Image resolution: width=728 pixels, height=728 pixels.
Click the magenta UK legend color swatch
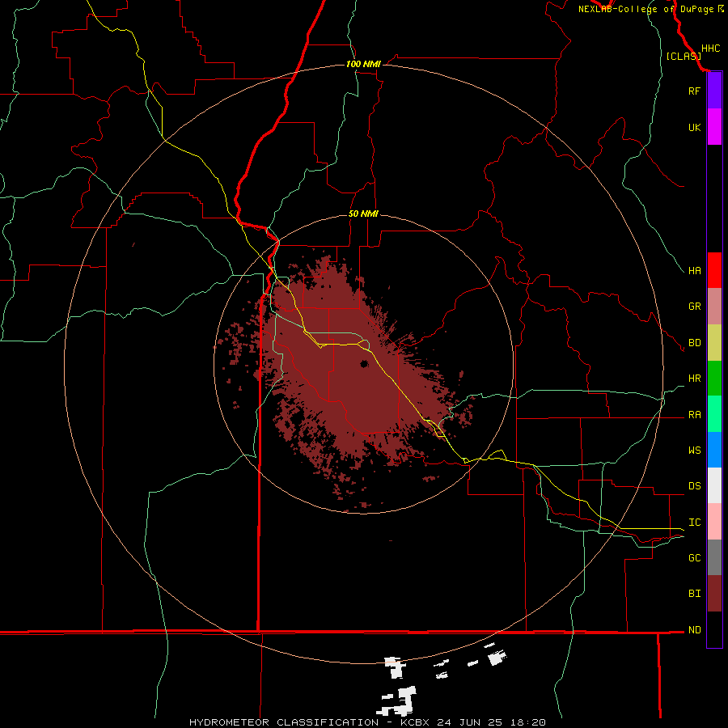pos(714,127)
